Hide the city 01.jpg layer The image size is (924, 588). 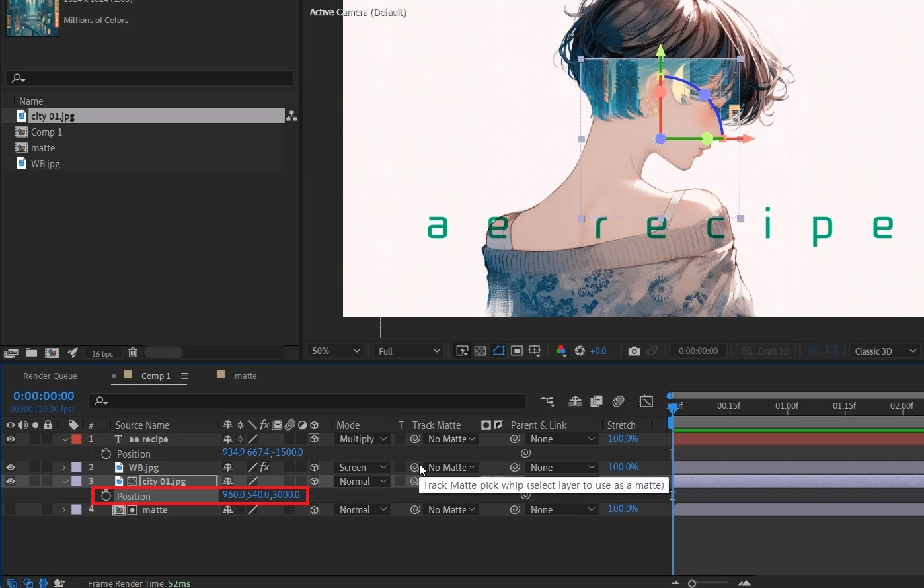pos(11,482)
